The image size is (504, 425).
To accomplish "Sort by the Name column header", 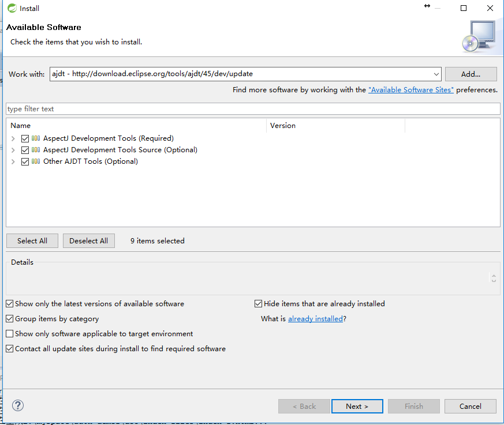I will coord(136,126).
